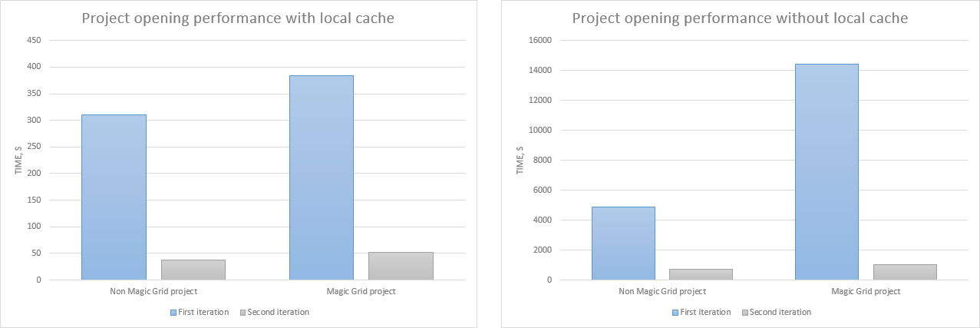Select the gray Non Magic Grid bar in left chart
980x328 pixels.
click(193, 270)
